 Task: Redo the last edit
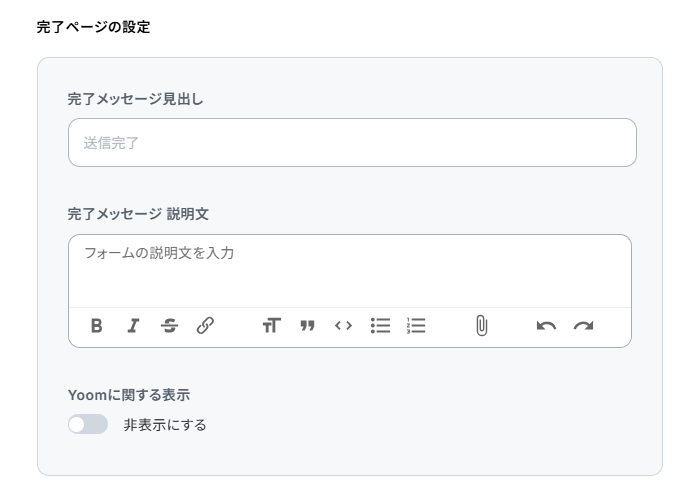(x=583, y=325)
